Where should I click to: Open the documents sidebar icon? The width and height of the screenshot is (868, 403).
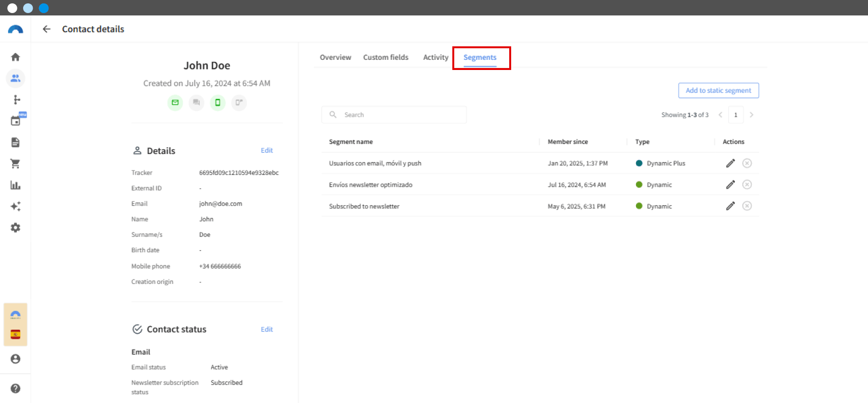pos(15,142)
